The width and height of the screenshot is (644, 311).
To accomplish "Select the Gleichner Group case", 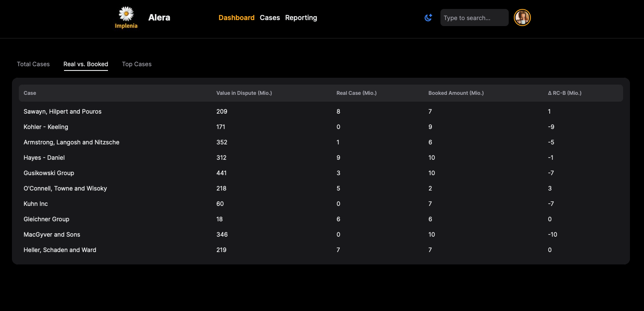I will click(x=46, y=219).
